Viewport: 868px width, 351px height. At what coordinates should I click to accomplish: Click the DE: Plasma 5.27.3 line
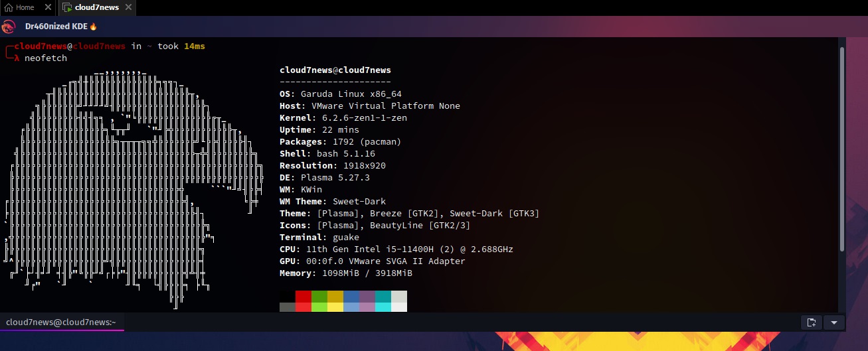point(325,178)
